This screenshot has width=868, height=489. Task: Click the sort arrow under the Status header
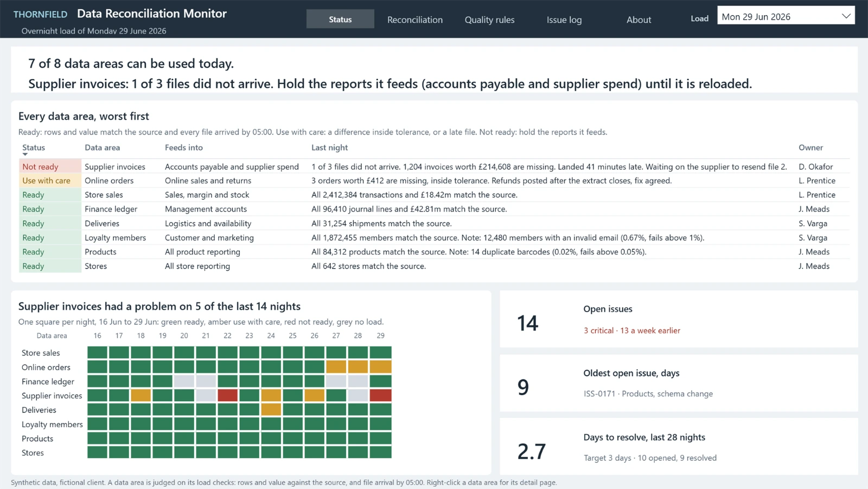[x=25, y=155]
